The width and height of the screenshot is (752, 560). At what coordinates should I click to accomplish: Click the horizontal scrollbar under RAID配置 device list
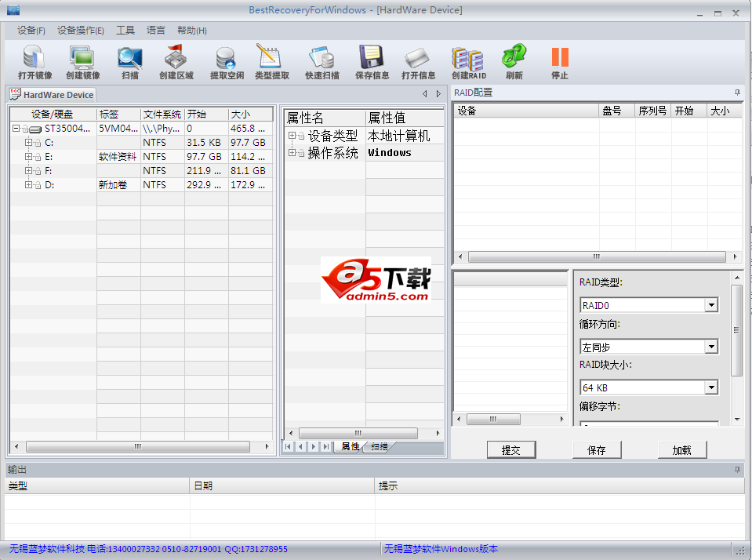[x=596, y=256]
